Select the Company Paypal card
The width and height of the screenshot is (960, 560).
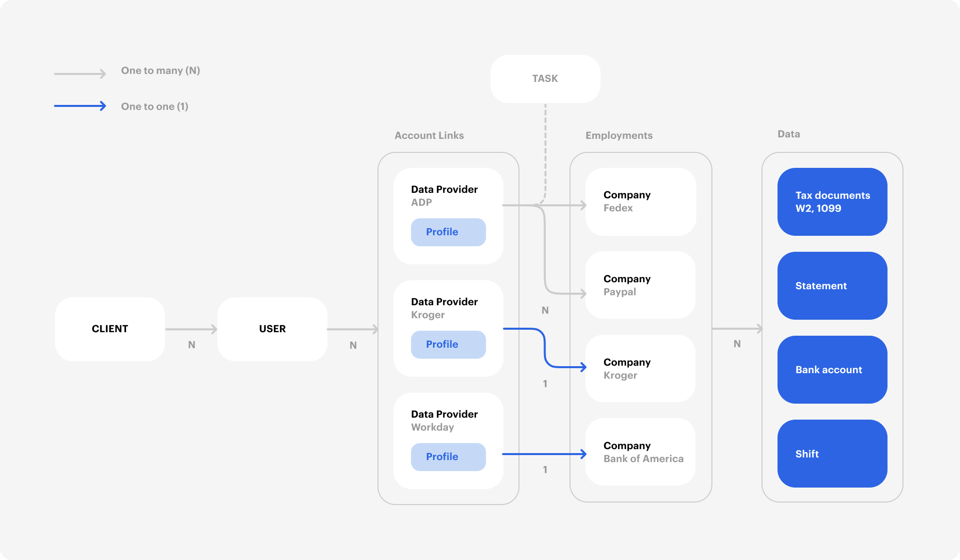click(640, 285)
